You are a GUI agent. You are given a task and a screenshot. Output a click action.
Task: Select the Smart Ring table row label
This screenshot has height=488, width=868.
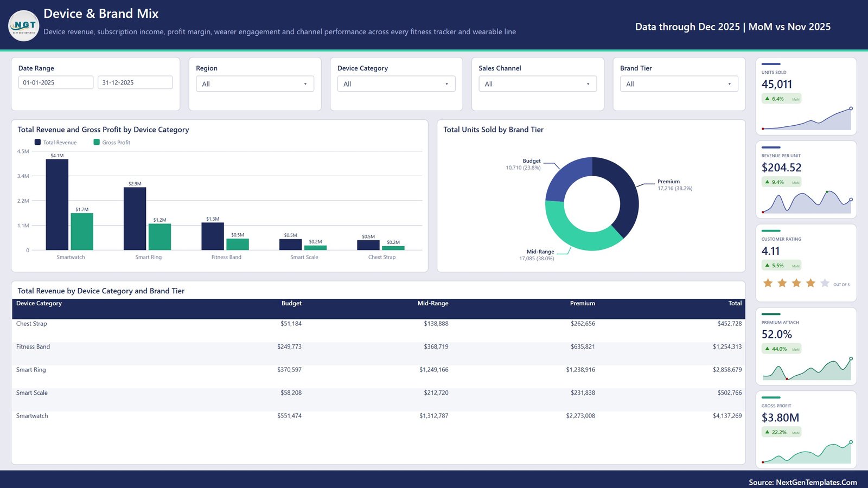(x=31, y=370)
